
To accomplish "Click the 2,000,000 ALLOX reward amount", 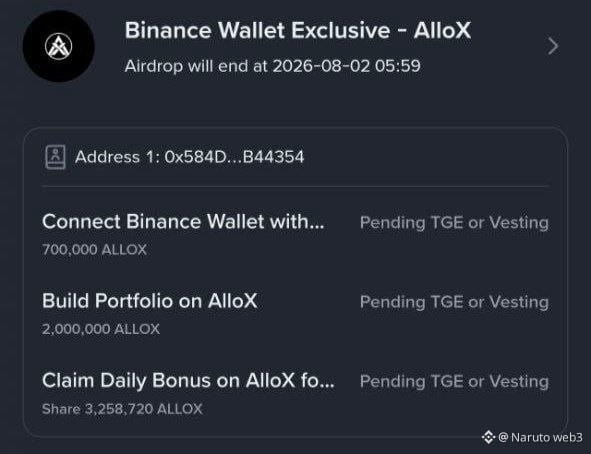I will pos(101,329).
